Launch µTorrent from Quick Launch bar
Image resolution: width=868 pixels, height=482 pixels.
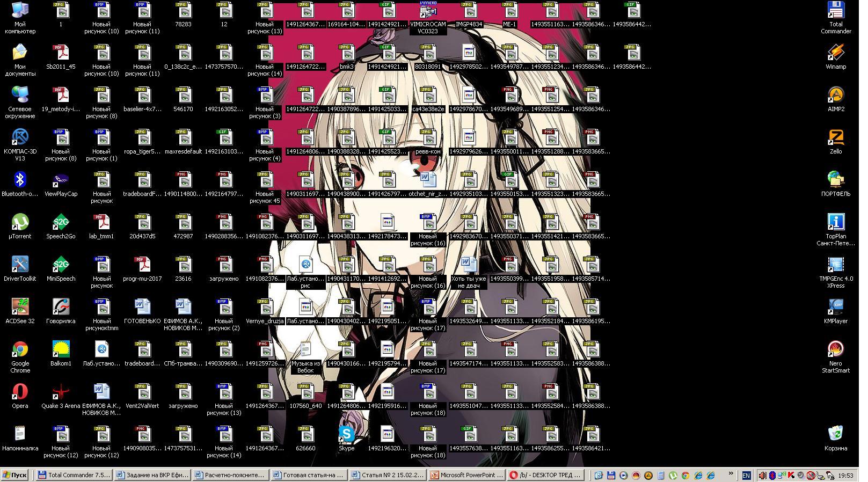673,476
